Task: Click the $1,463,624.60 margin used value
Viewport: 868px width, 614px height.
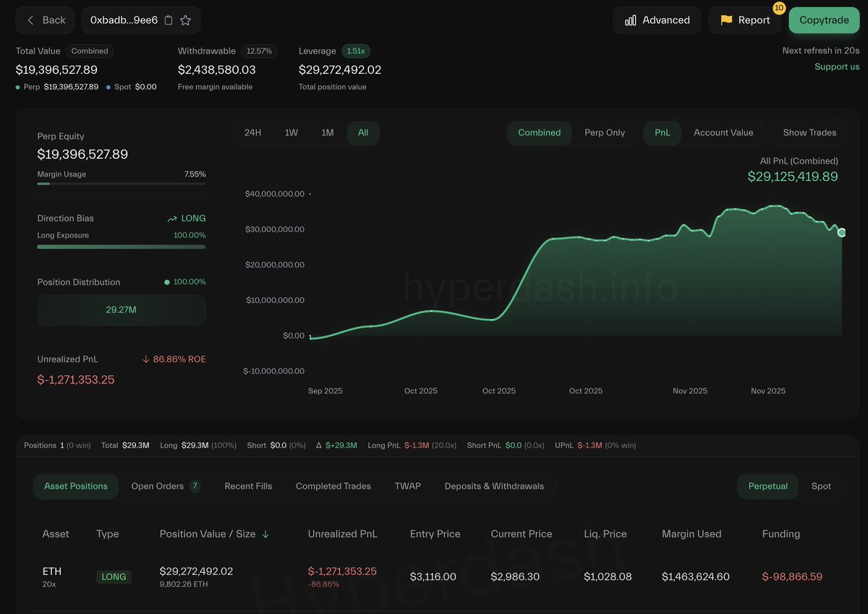Action: pos(696,577)
